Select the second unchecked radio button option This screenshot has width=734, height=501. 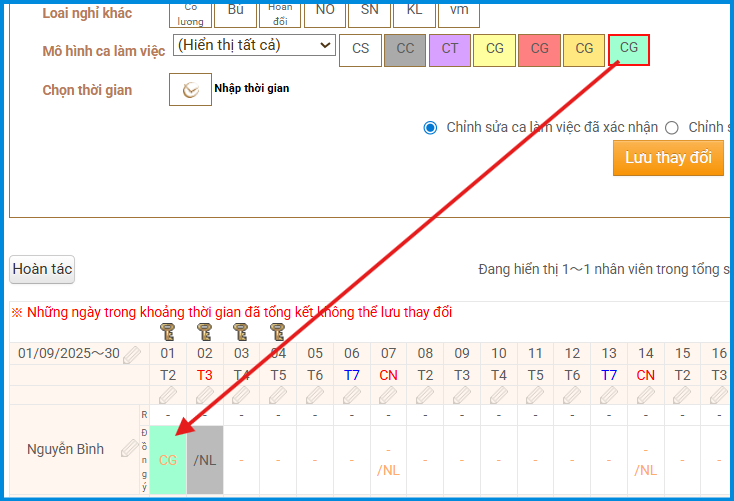click(x=672, y=127)
